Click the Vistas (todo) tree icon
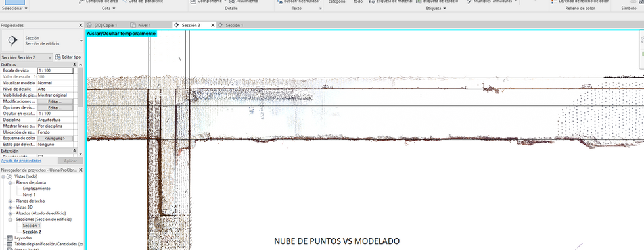This screenshot has height=250, width=644. [x=10, y=176]
